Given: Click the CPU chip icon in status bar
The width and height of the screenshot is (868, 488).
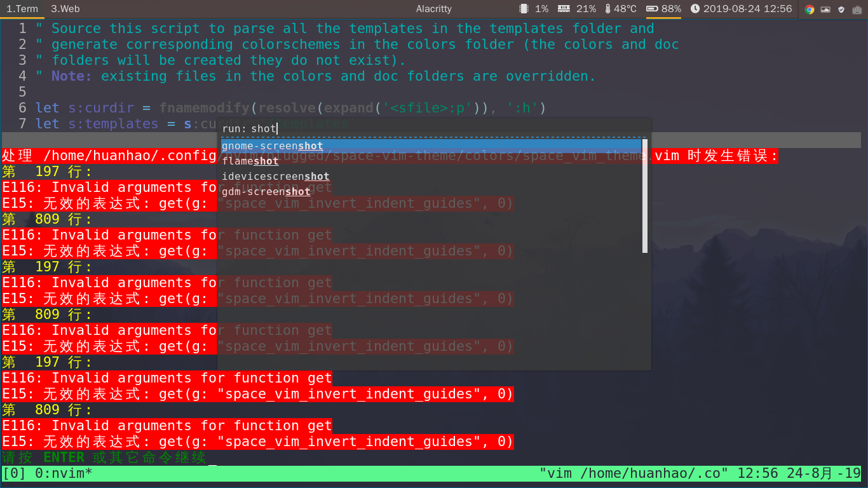Looking at the screenshot, I should click(x=524, y=9).
